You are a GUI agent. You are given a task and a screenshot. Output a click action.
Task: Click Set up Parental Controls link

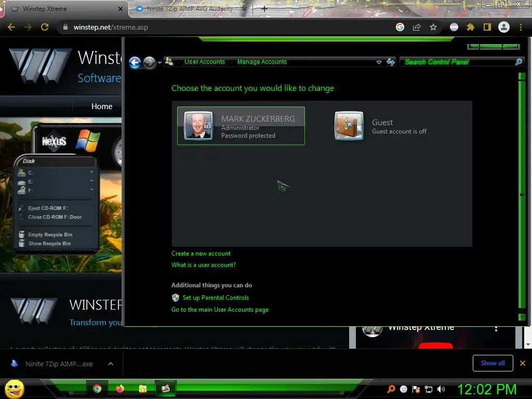(216, 298)
